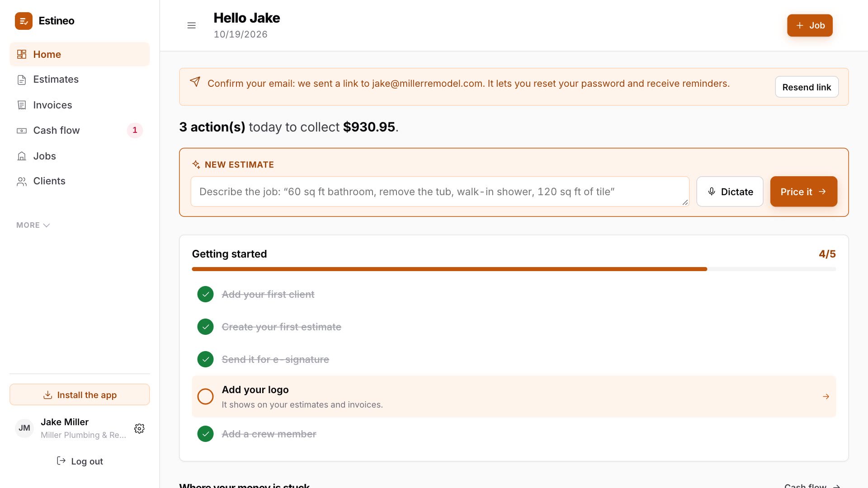Click the Cash flow banknote icon

[x=22, y=131]
